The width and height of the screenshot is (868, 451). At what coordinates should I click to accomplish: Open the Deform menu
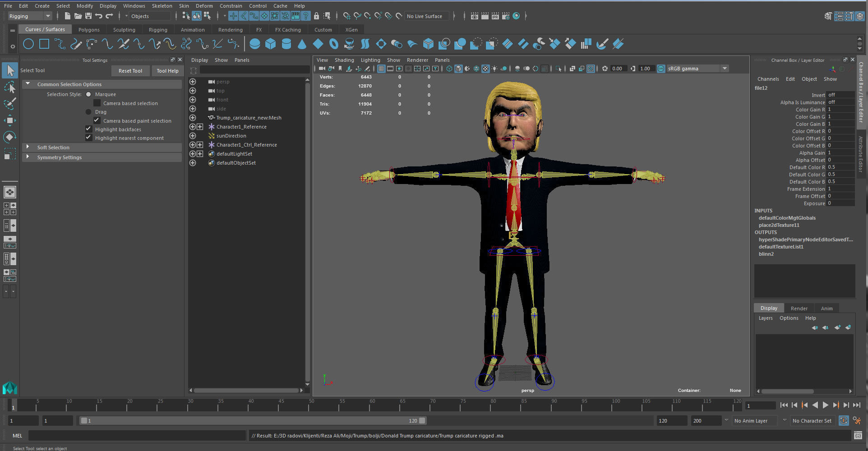click(204, 6)
